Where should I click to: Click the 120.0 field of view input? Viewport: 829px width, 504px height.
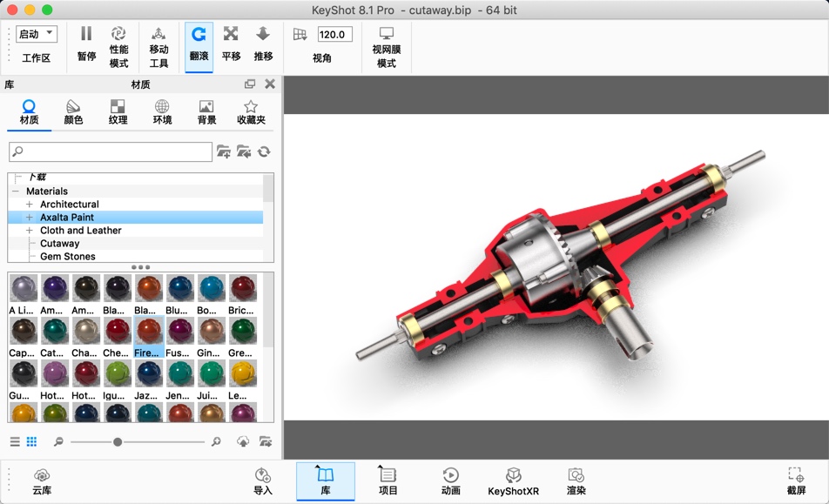pos(334,34)
